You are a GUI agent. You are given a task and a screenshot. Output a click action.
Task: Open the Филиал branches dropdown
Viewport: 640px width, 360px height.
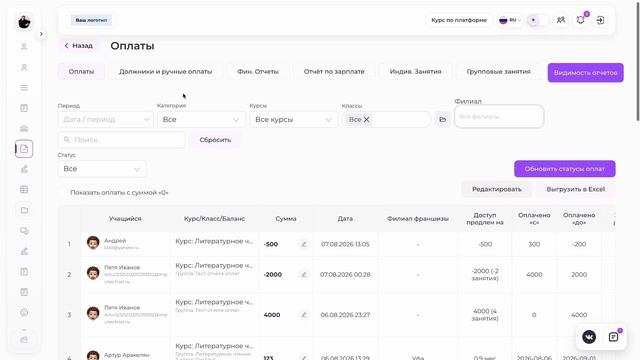[x=499, y=116]
